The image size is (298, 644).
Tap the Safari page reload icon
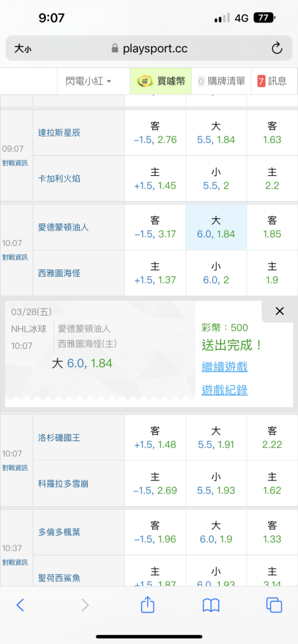coord(277,48)
